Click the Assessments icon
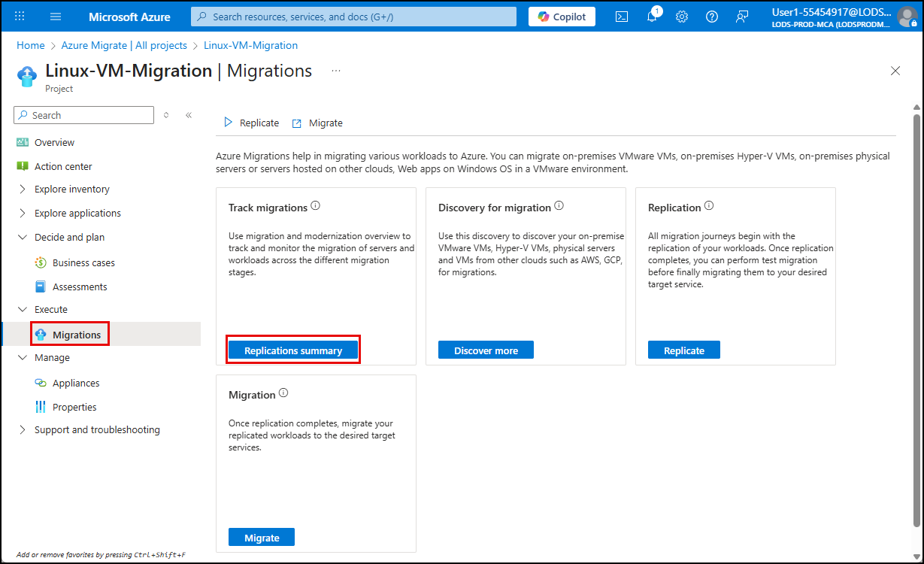 click(41, 287)
